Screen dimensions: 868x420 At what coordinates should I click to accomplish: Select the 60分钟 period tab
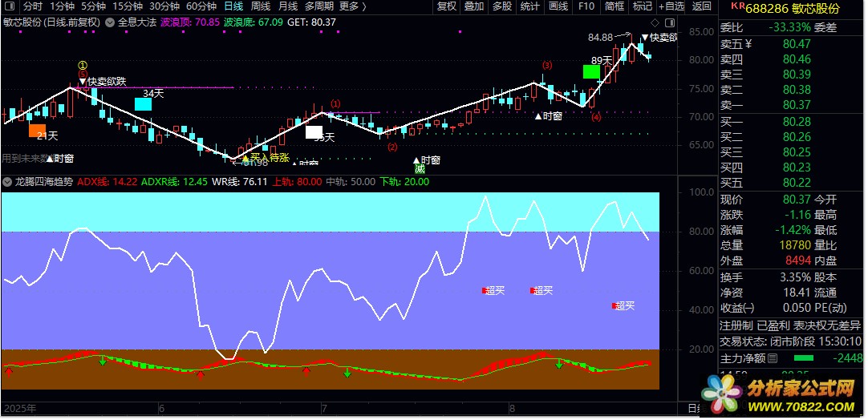[201, 6]
